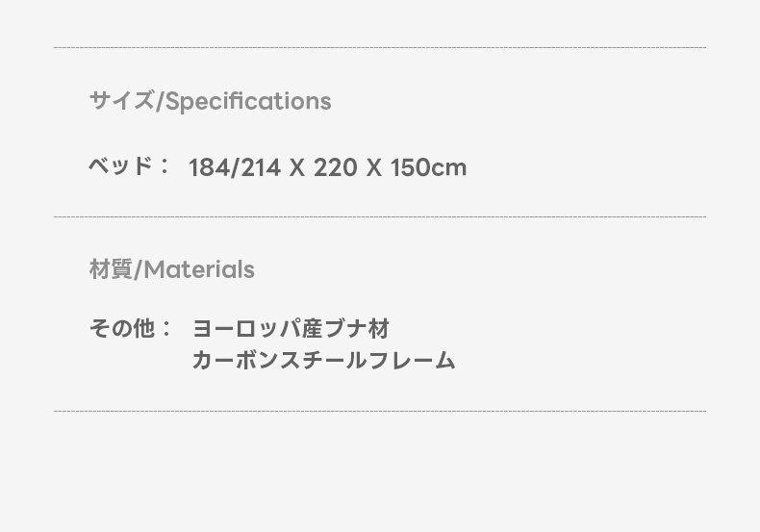Image resolution: width=760 pixels, height=532 pixels.
Task: Click the "220" dimension value
Action: [x=335, y=167]
